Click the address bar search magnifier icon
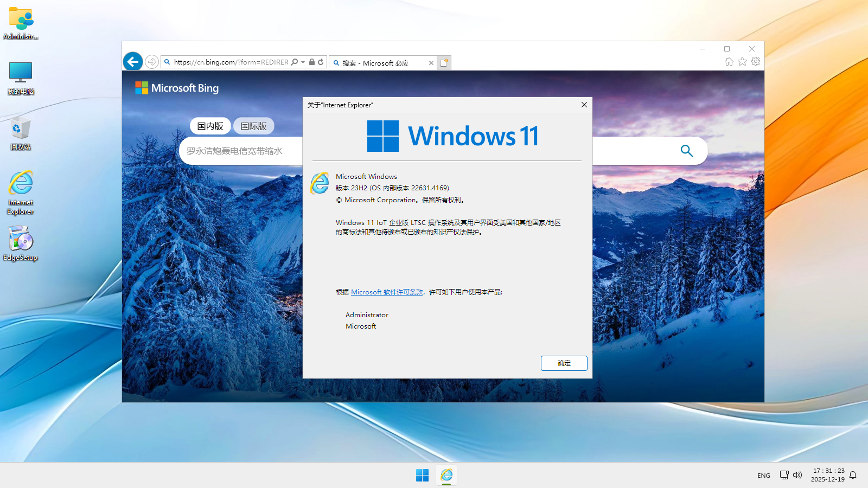 pos(295,62)
